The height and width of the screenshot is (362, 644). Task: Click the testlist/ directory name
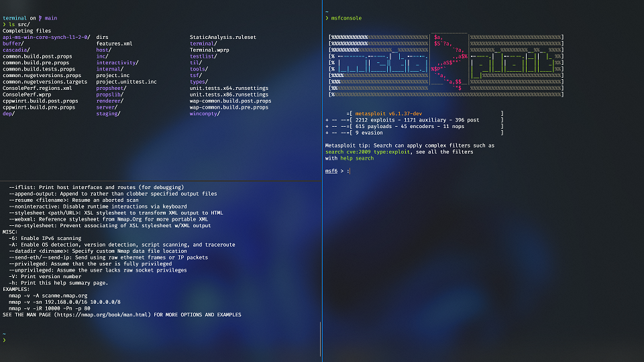tap(203, 56)
